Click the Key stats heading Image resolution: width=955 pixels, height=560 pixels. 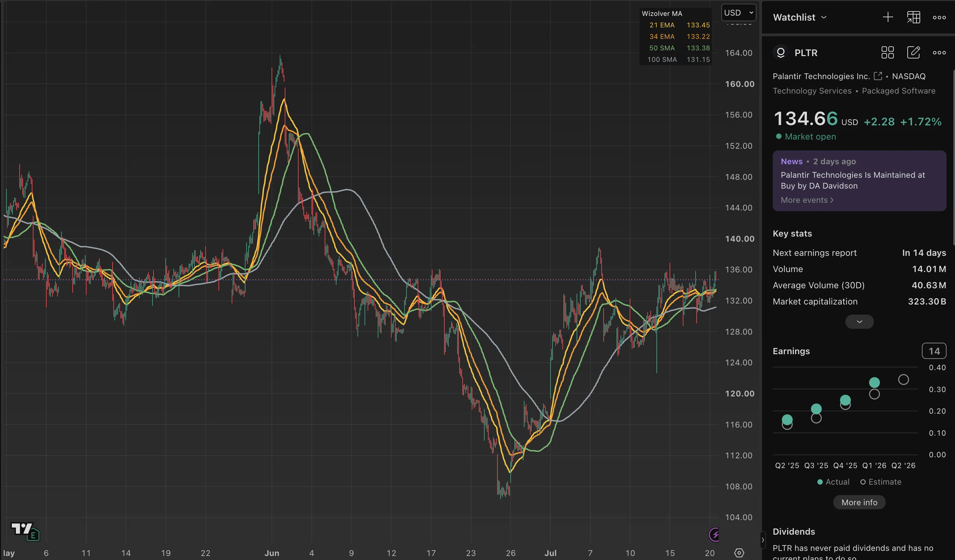[x=792, y=234]
